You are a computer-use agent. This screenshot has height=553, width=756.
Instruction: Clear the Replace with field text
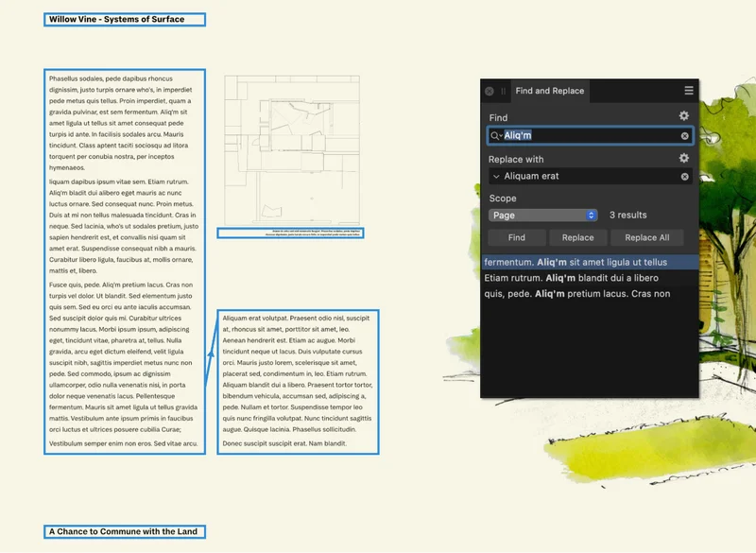click(x=684, y=177)
